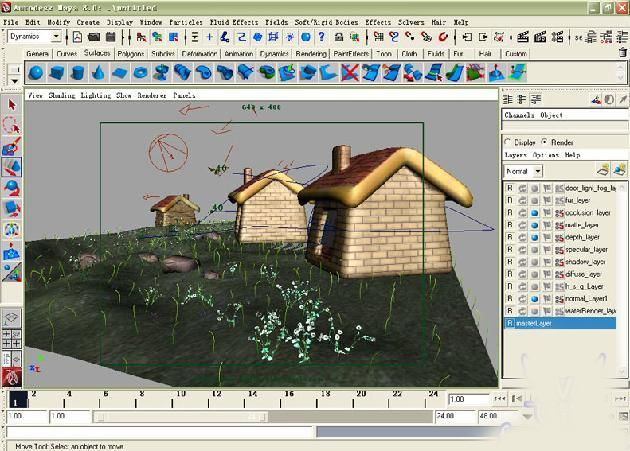Select the door_light_fog layer row
Image resolution: width=630 pixels, height=451 pixels.
point(560,188)
